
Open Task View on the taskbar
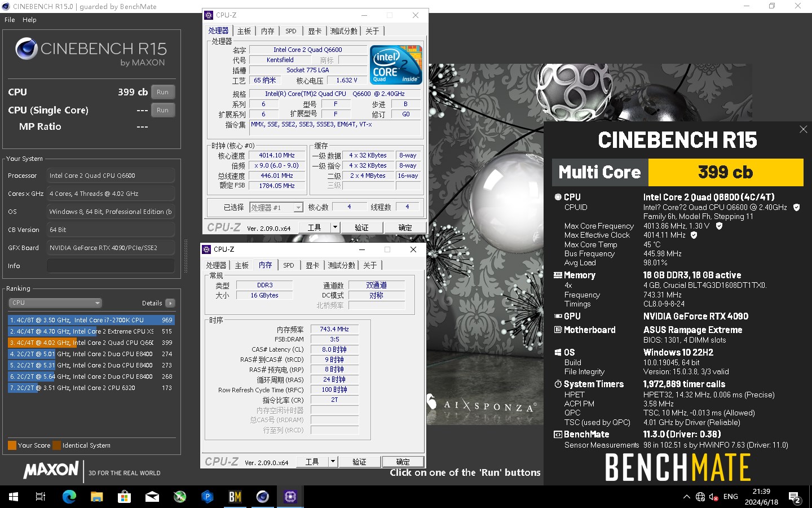pos(41,497)
